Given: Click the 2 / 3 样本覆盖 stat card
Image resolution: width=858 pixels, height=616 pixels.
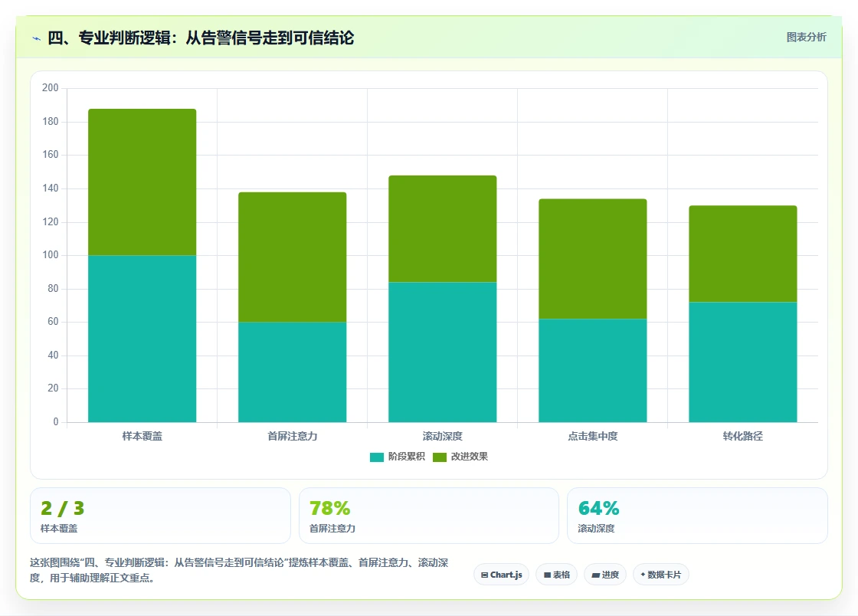Looking at the screenshot, I should (160, 516).
